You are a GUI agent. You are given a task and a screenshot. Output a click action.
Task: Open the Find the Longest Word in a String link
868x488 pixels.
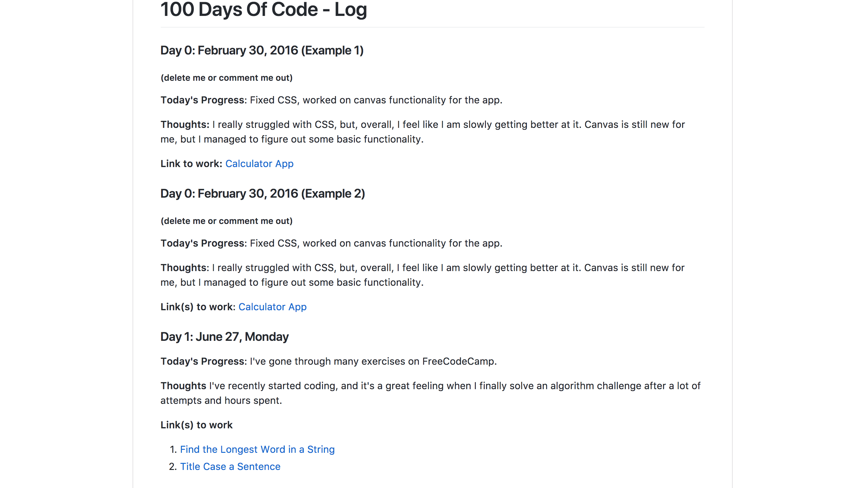click(257, 449)
